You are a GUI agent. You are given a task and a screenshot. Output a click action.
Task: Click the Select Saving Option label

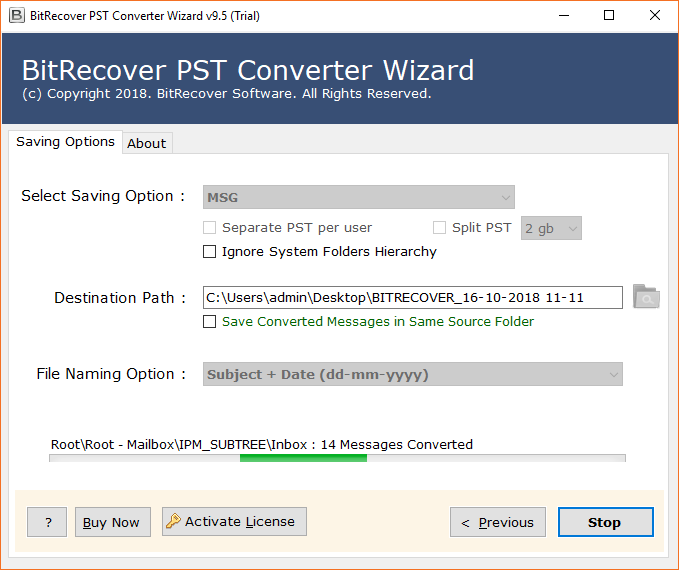point(103,196)
